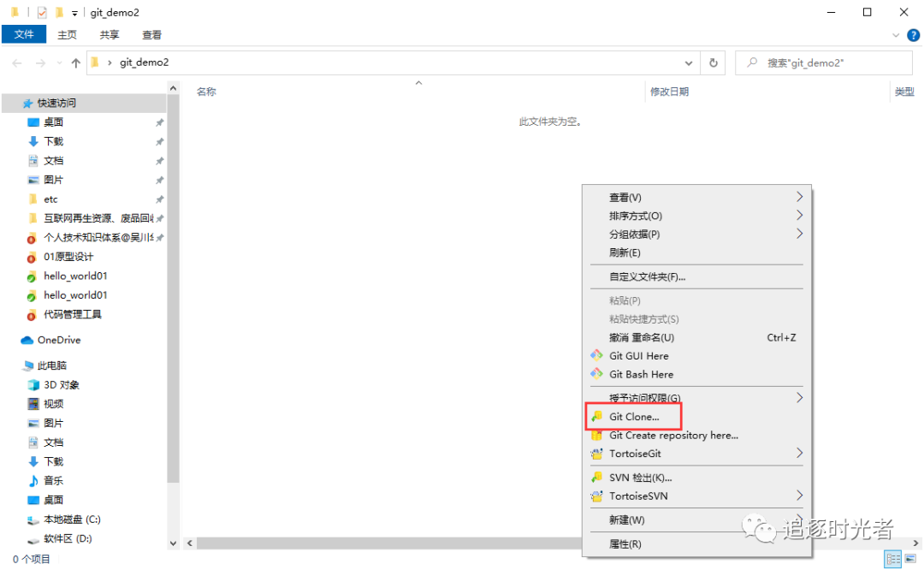Open the quick access toolbar dropdown
This screenshot has height=570, width=924.
[x=74, y=12]
